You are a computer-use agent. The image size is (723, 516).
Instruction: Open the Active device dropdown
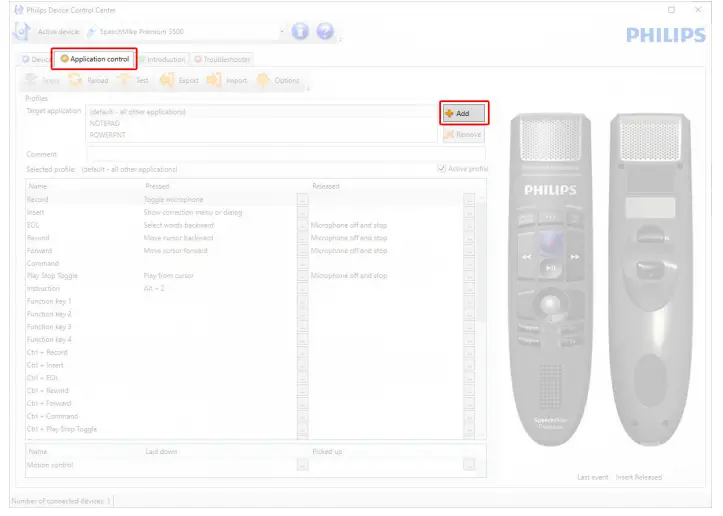(281, 31)
